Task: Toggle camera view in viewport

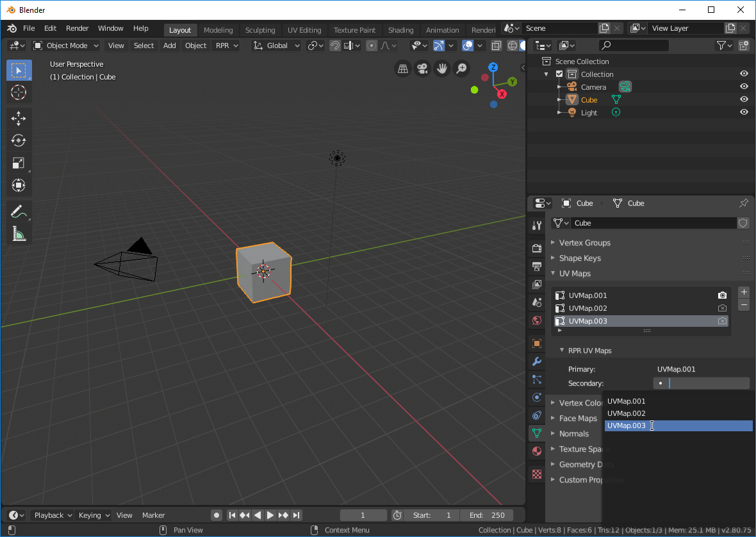Action: [422, 69]
